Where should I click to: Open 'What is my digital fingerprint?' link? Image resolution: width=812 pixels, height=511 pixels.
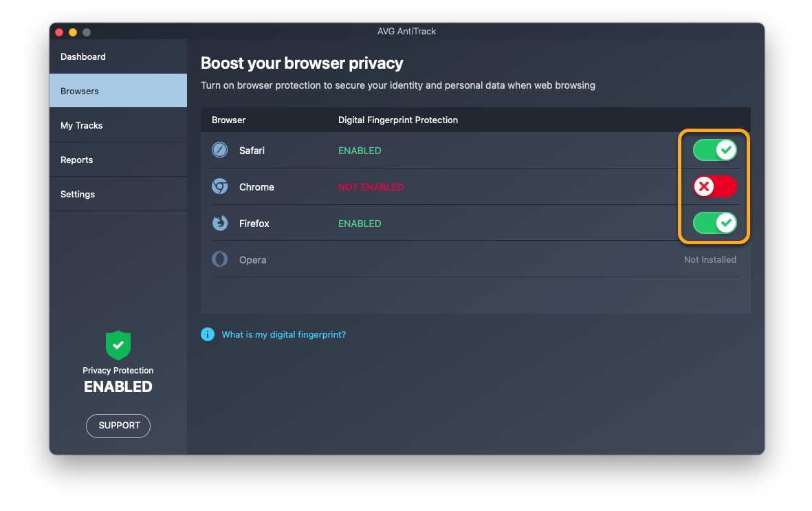pyautogui.click(x=283, y=334)
